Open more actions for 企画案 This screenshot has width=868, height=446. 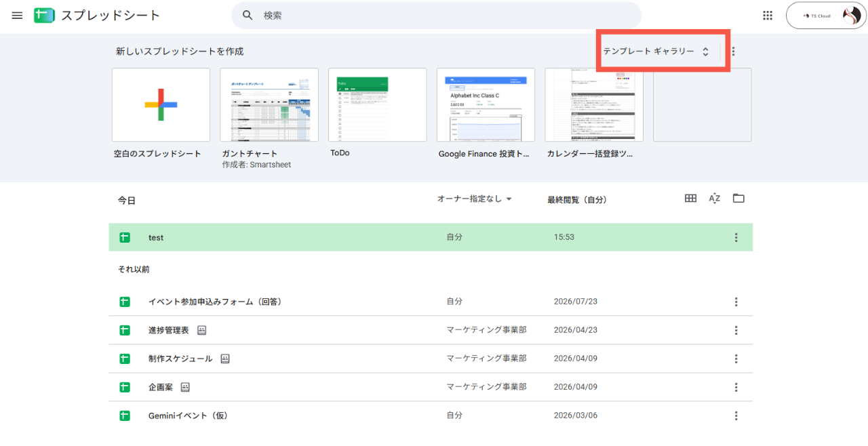tap(736, 387)
